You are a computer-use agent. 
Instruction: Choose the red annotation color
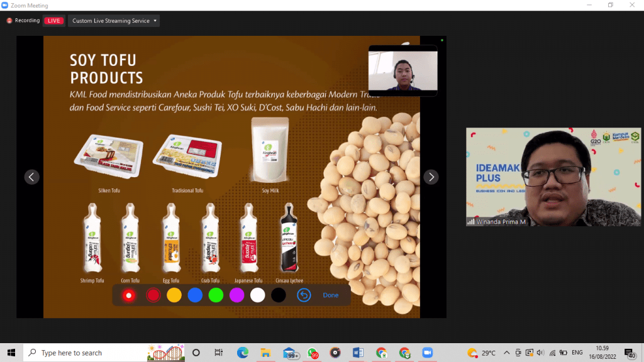point(153,295)
